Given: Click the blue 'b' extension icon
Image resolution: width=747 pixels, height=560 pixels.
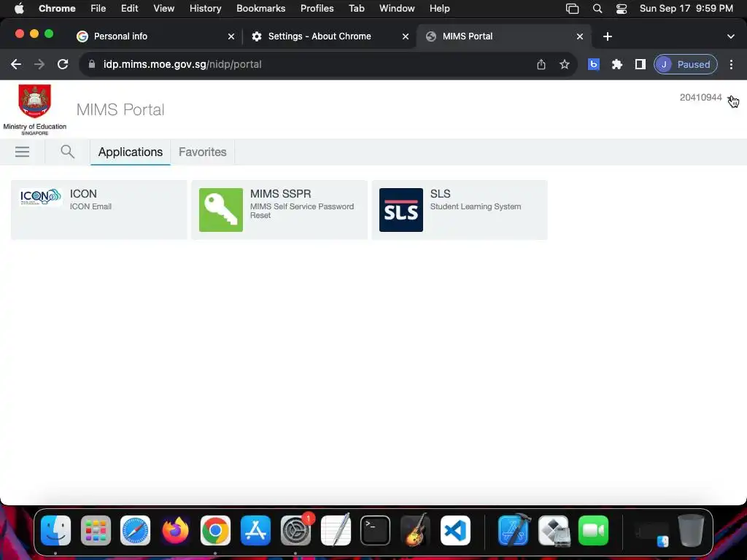Looking at the screenshot, I should [x=594, y=64].
